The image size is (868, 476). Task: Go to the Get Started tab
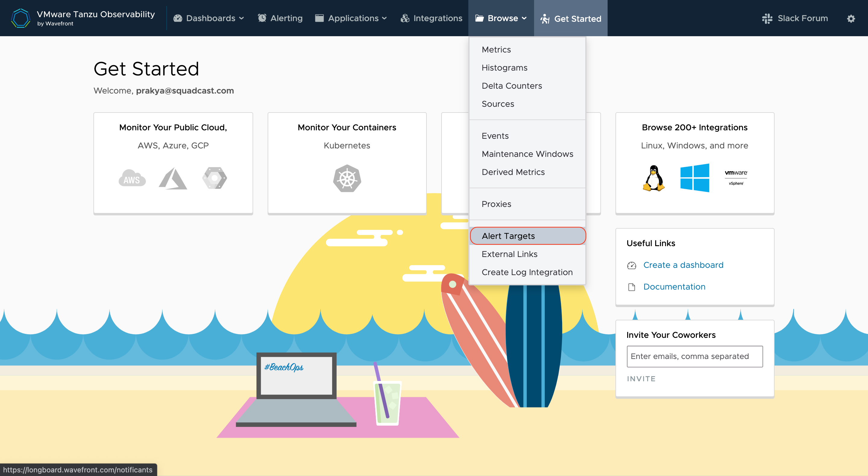coord(571,18)
